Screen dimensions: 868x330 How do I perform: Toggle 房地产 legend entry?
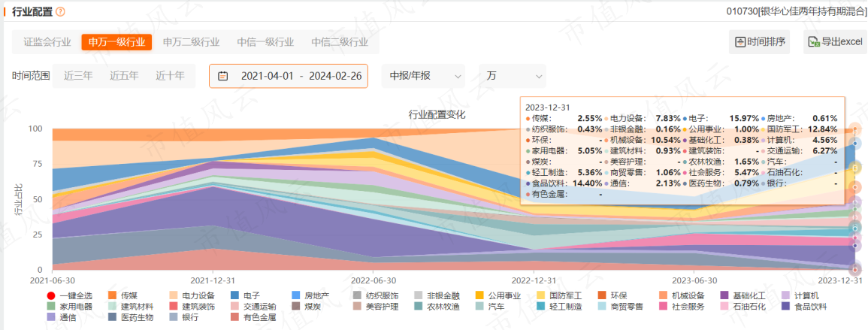[310, 295]
